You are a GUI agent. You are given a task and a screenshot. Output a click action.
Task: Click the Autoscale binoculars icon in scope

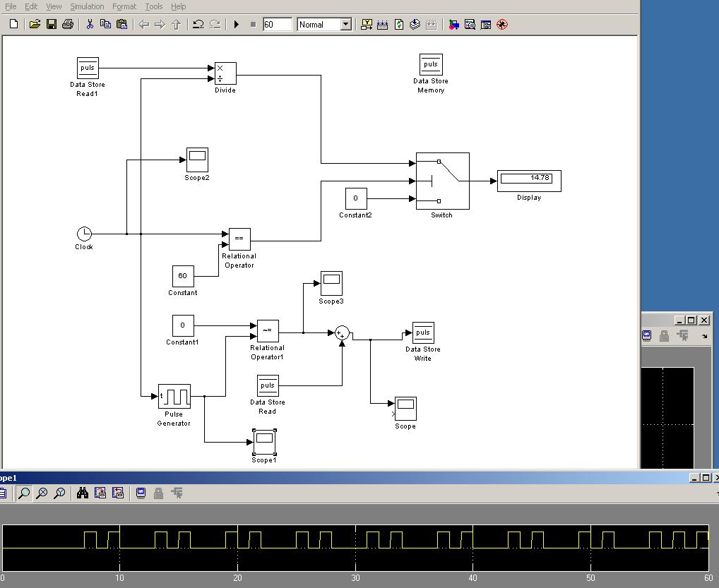(83, 493)
